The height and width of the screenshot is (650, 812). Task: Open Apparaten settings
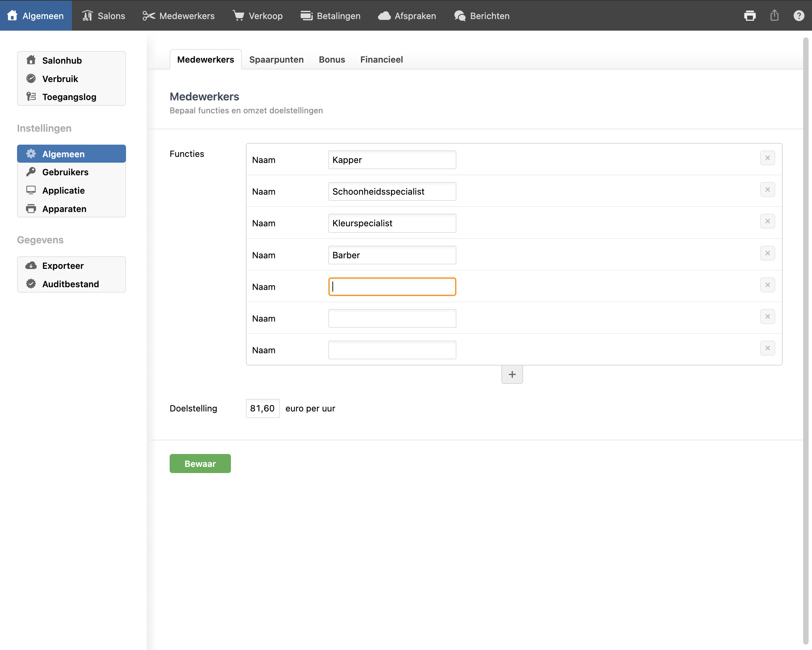pos(64,209)
